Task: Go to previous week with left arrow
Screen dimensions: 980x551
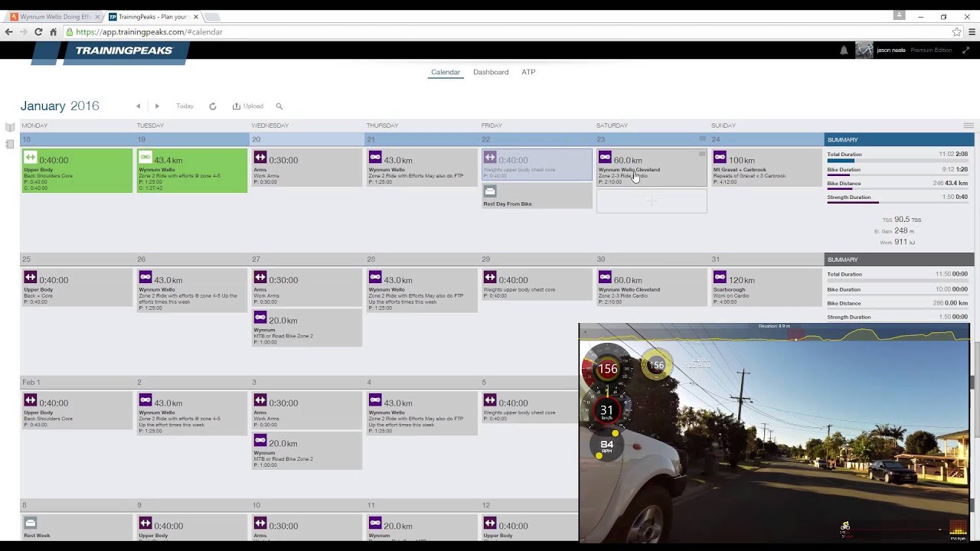Action: [138, 106]
